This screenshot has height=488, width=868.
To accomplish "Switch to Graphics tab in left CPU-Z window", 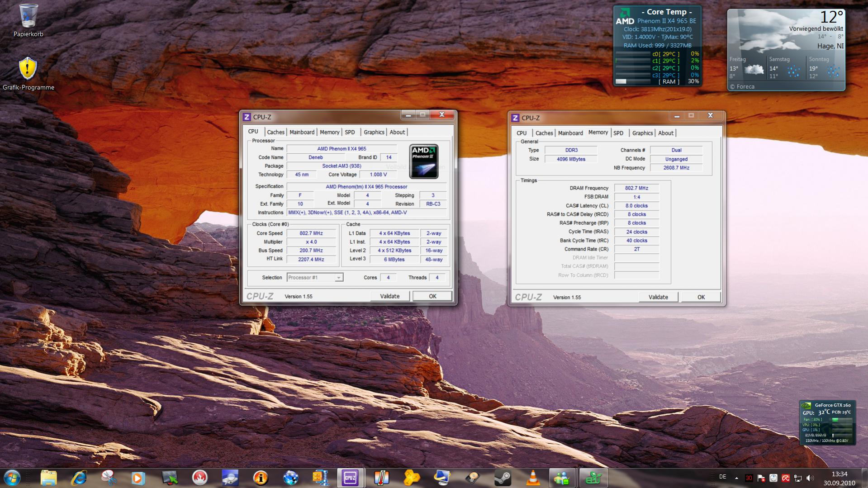I will click(x=374, y=133).
